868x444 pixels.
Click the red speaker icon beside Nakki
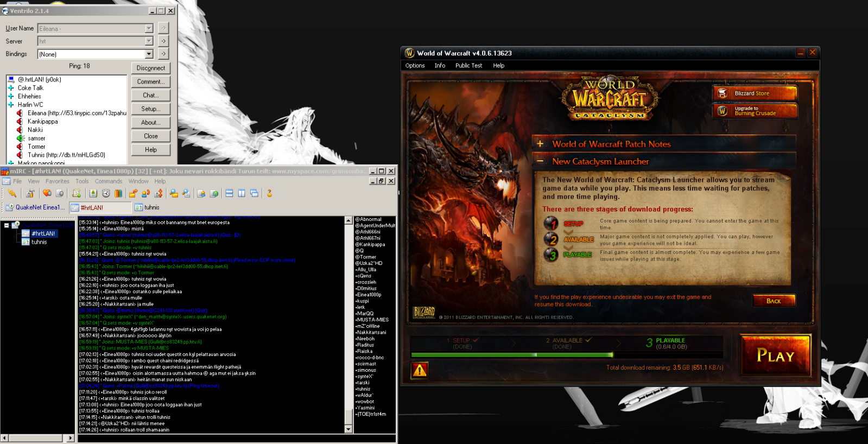(x=20, y=130)
